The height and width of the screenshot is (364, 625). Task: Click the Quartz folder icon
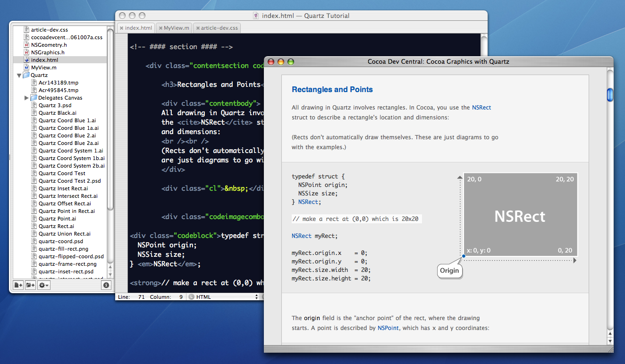[x=26, y=75]
